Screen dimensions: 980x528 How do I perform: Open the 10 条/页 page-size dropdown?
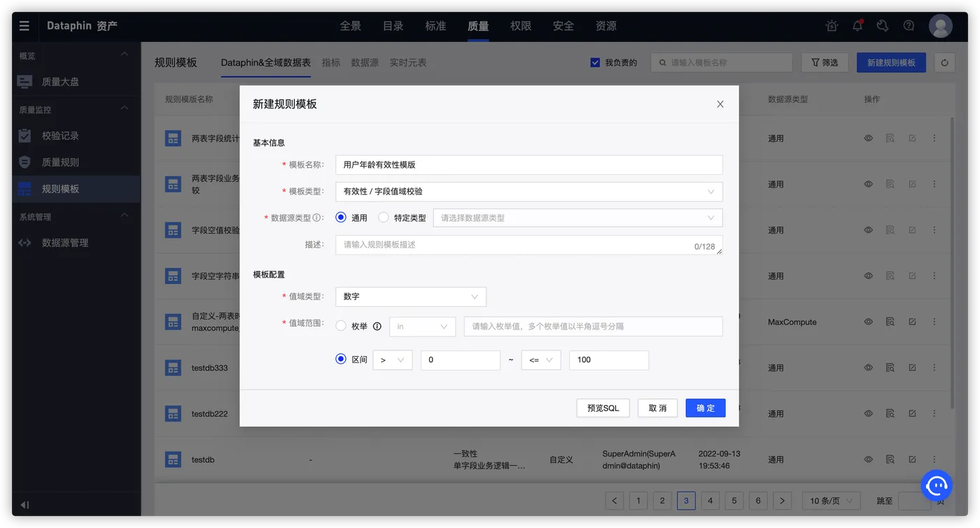[x=832, y=501]
